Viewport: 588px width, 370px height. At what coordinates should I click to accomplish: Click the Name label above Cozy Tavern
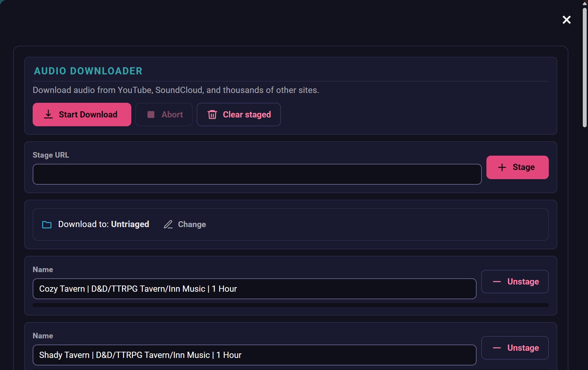click(x=43, y=270)
